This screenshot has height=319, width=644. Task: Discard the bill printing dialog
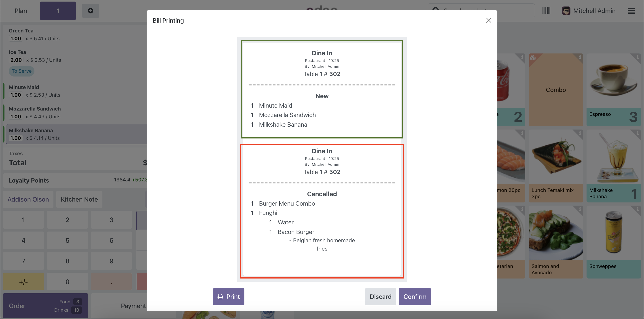(x=380, y=296)
